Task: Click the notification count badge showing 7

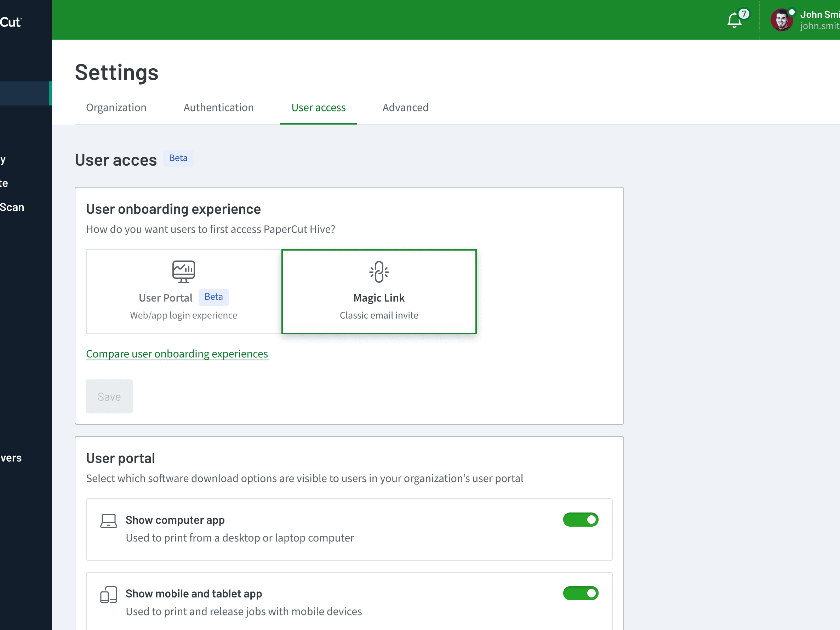Action: tap(744, 14)
